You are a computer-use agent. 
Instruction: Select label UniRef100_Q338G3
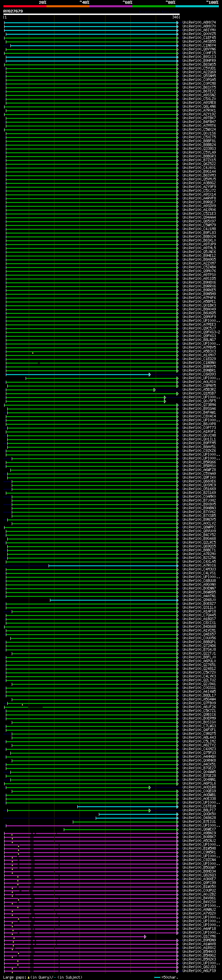tap(199, 149)
